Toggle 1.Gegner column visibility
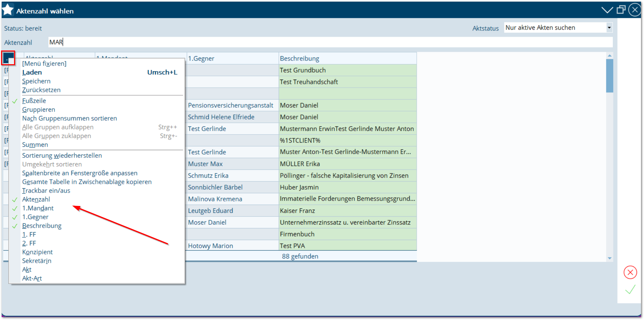The height and width of the screenshot is (320, 644). pyautogui.click(x=35, y=217)
